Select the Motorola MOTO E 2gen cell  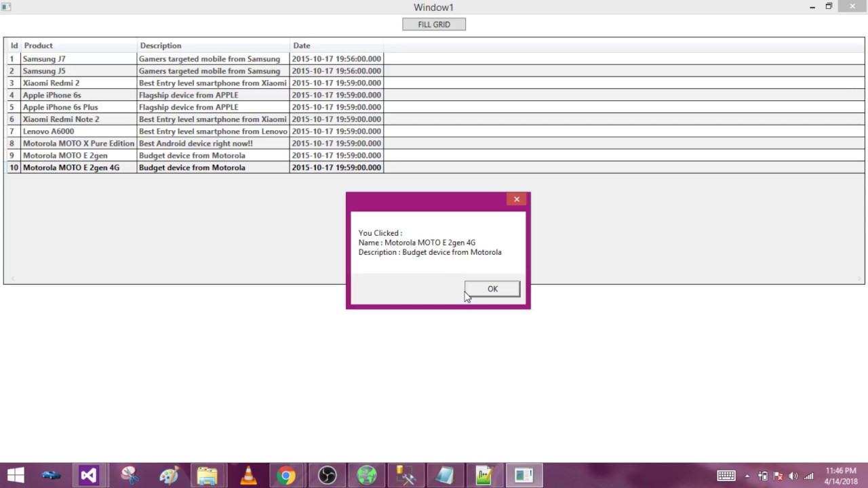pos(79,156)
